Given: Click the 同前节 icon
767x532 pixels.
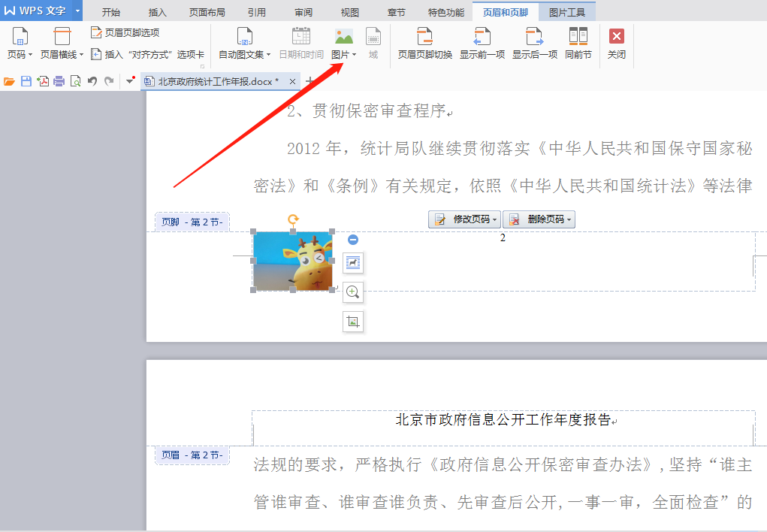Looking at the screenshot, I should (x=578, y=37).
